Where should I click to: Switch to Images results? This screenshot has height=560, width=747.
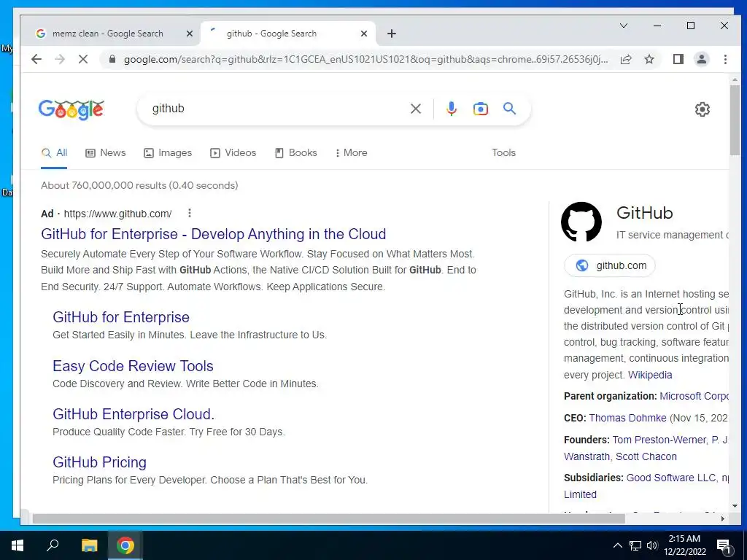coord(169,153)
